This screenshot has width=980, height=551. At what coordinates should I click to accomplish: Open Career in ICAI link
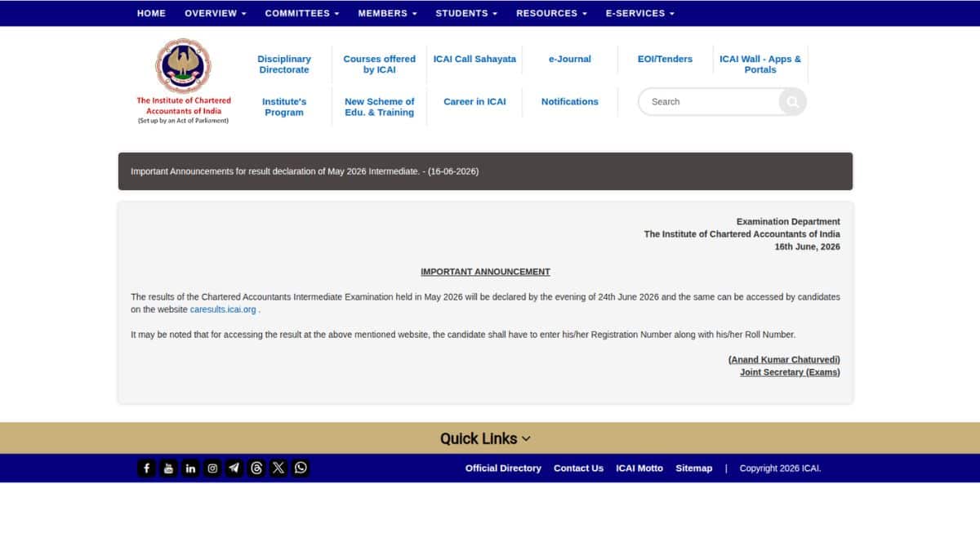point(474,101)
